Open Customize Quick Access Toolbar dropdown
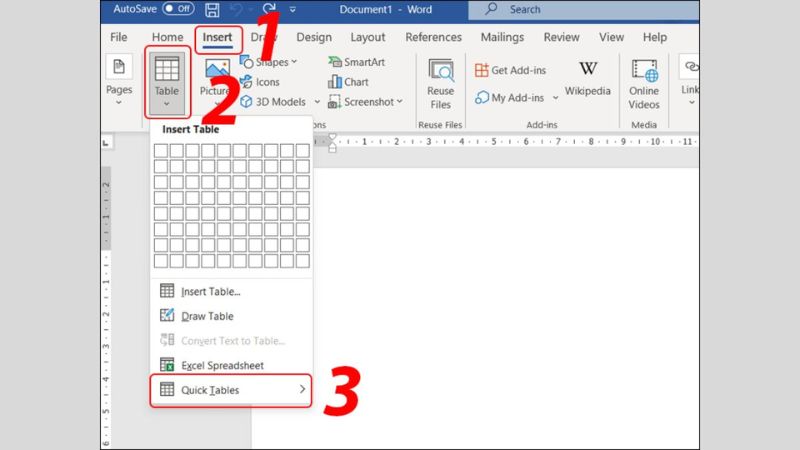The width and height of the screenshot is (800, 450). 292,9
